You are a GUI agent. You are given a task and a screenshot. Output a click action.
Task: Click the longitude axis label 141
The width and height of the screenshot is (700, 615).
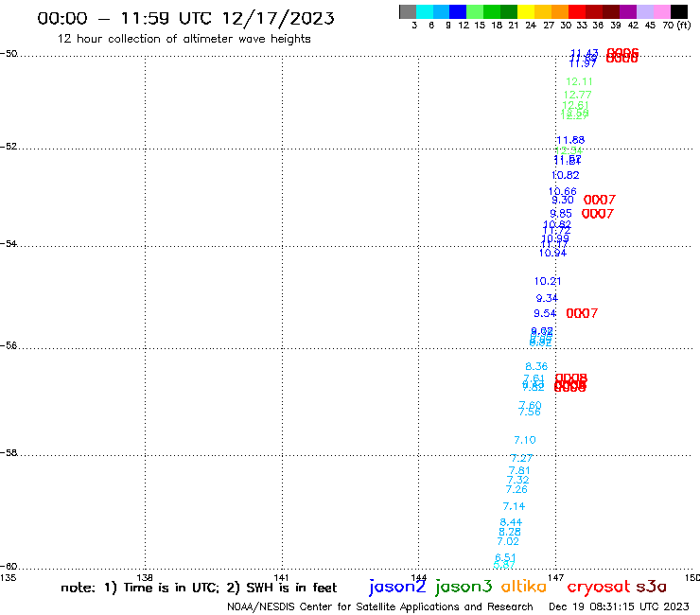click(282, 578)
